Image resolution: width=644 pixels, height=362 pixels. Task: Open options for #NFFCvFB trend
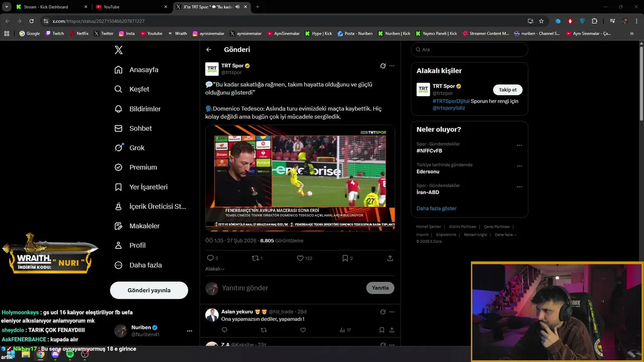(x=519, y=145)
